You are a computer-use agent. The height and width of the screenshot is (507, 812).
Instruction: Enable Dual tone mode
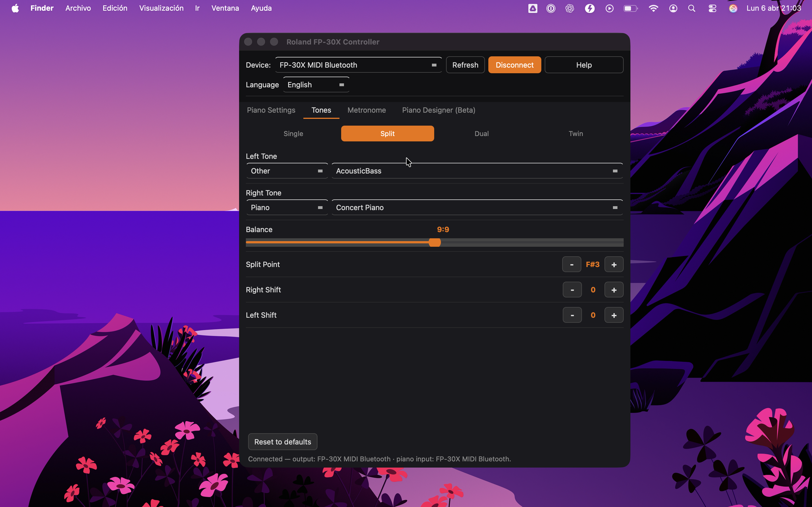pos(482,133)
